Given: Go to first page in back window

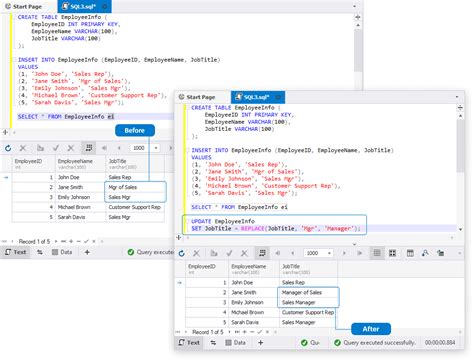Looking at the screenshot, I should tap(104, 148).
